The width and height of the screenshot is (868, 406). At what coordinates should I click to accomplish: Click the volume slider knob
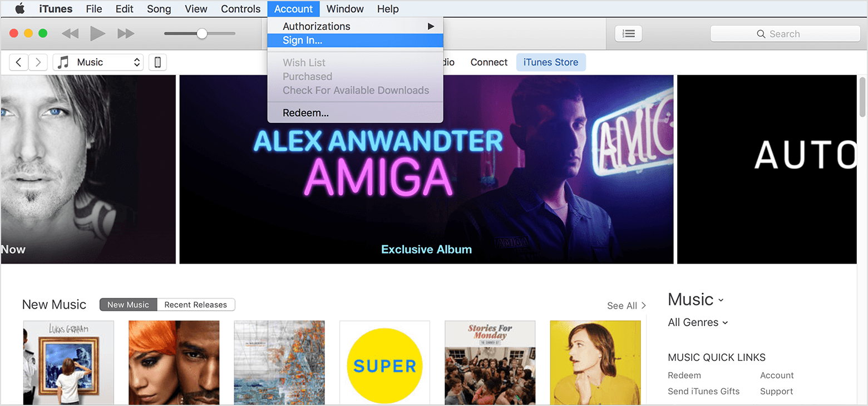click(x=202, y=34)
